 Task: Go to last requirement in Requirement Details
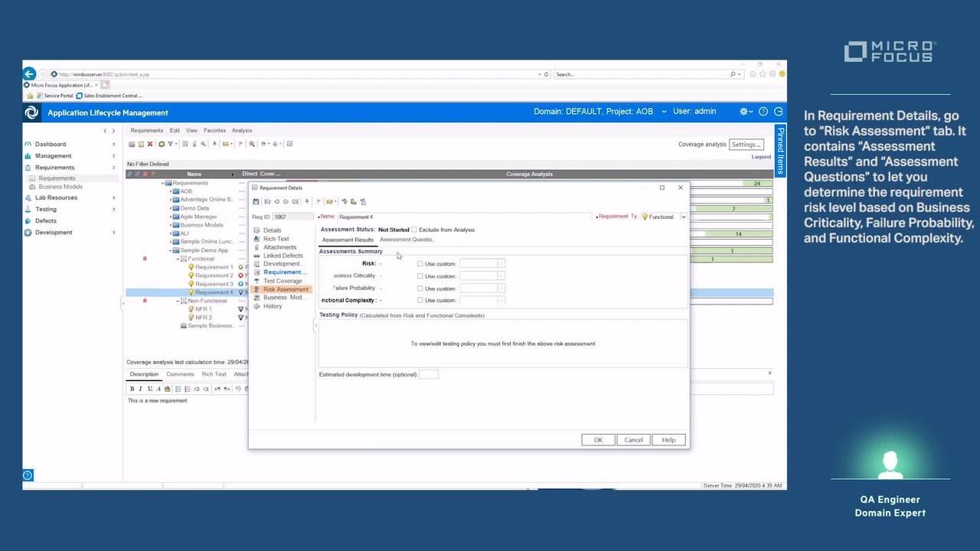[x=295, y=202]
